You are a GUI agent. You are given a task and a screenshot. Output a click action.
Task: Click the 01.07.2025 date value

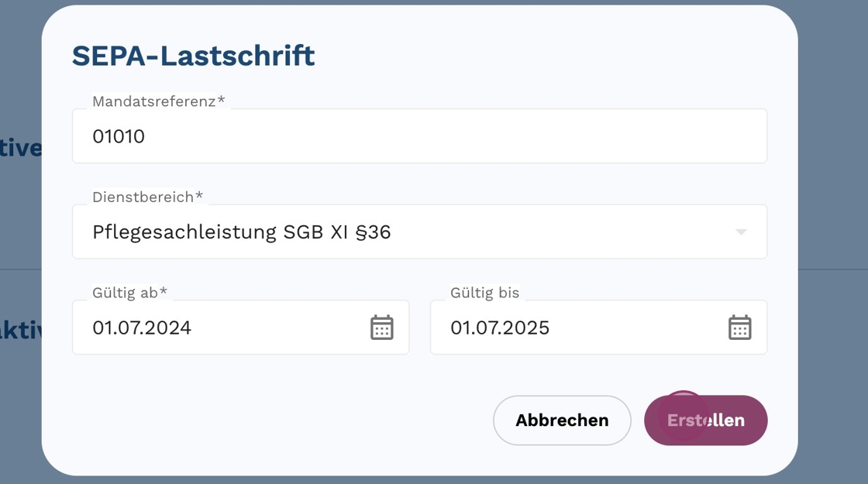pos(500,328)
